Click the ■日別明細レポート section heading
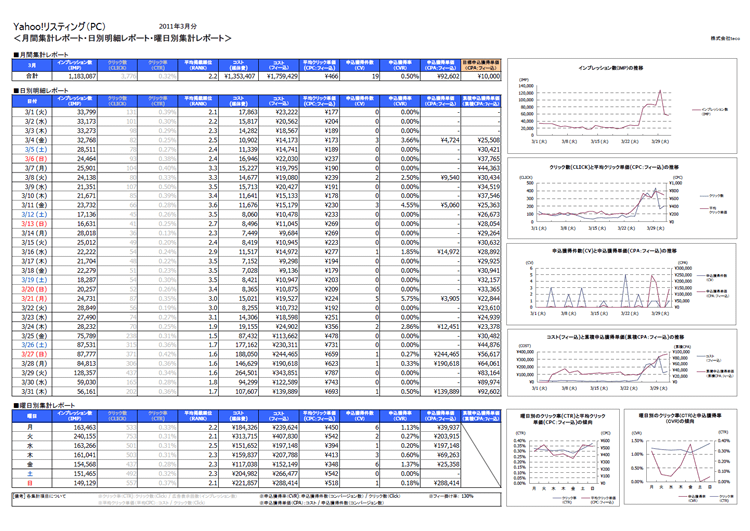Screen dimensions: 750x531 [x=41, y=90]
